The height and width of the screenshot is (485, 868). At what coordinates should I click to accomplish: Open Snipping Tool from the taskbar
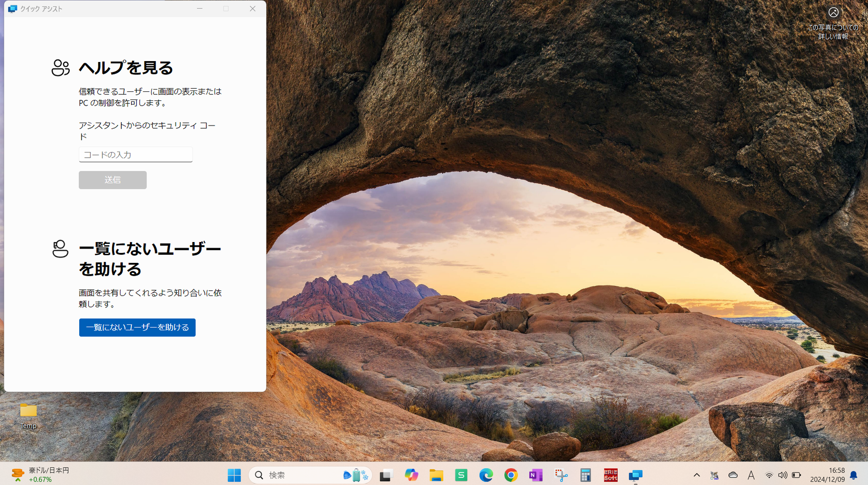click(561, 475)
